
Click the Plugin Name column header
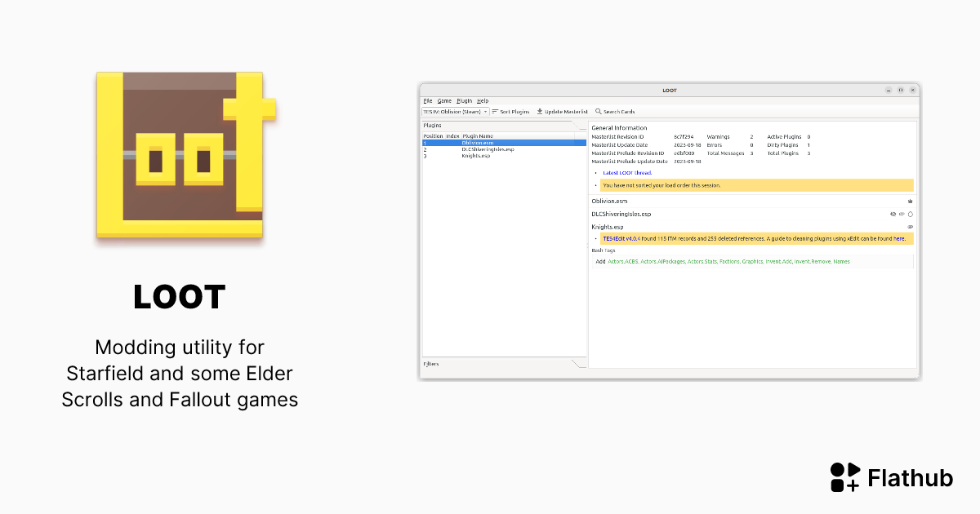tap(478, 135)
